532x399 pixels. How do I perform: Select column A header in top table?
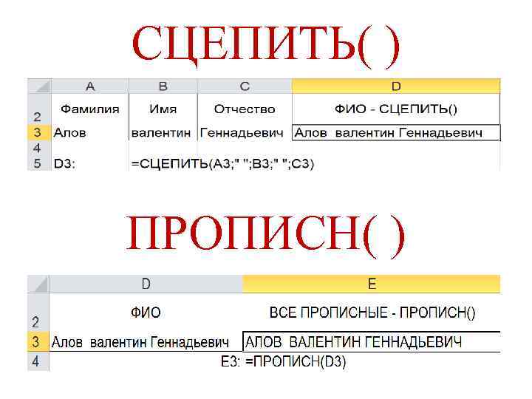(x=90, y=86)
